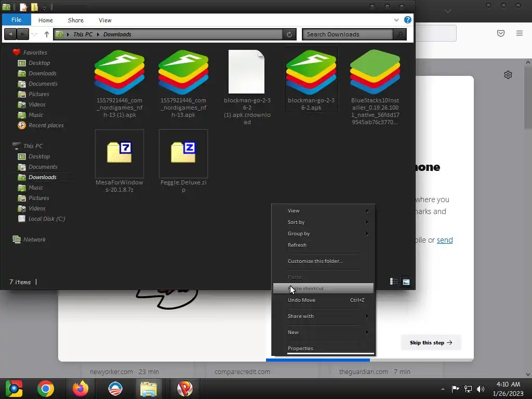Select the Peggle.Deluxe.zip archive

[183, 161]
